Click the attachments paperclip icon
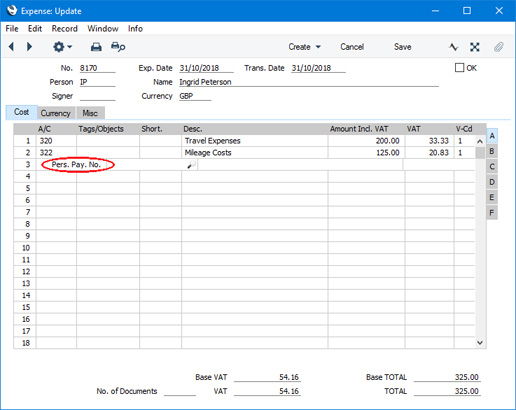 pos(499,47)
